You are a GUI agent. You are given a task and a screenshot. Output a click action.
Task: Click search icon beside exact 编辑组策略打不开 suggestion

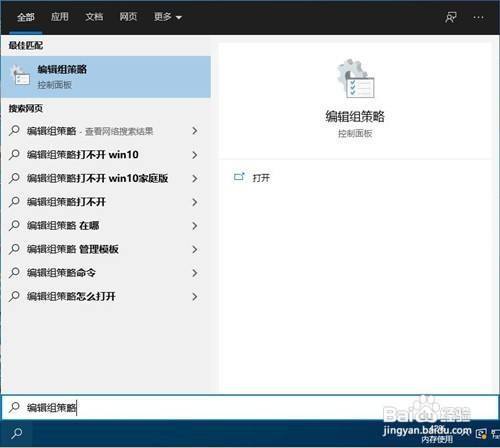point(14,201)
